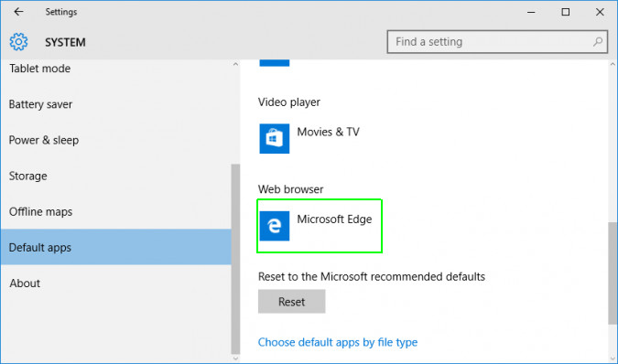Image resolution: width=618 pixels, height=364 pixels.
Task: Click the sidebar scroll up arrow
Action: [235, 64]
